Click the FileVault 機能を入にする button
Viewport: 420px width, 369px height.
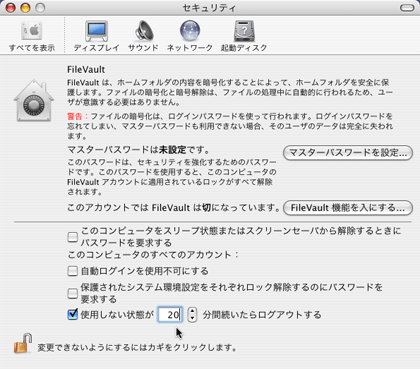[348, 208]
